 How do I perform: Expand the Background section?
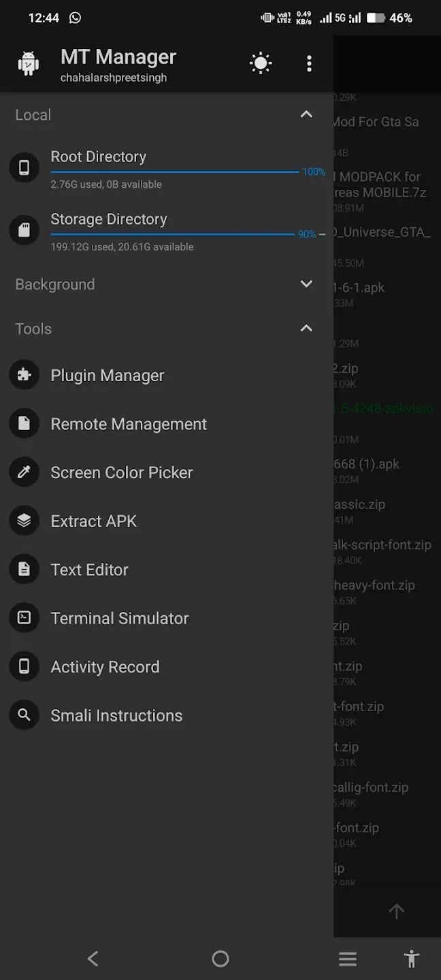coord(306,284)
